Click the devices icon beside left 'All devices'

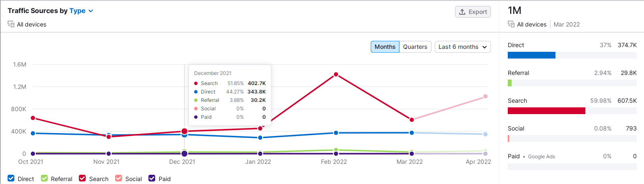(11, 24)
